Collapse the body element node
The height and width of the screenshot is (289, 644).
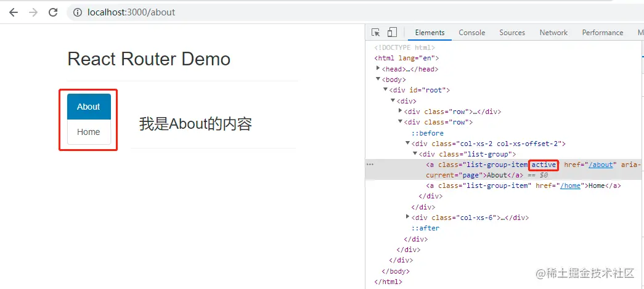[x=378, y=79]
